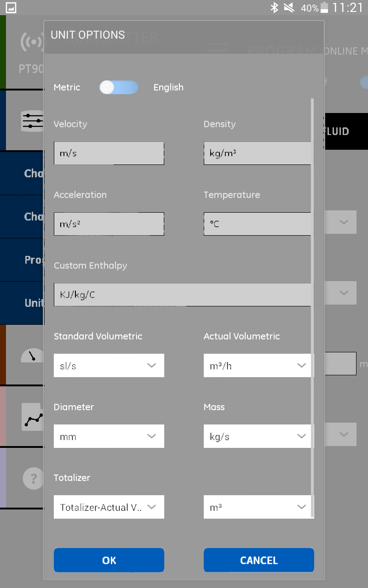Open the gauge meter icon in sidebar
368x588 pixels.
pos(32,355)
